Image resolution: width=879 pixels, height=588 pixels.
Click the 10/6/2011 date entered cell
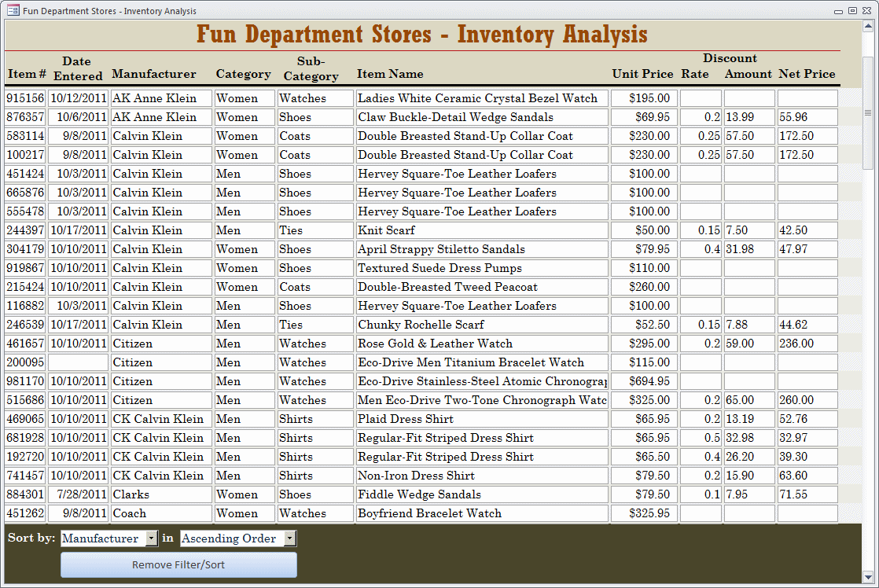click(78, 117)
